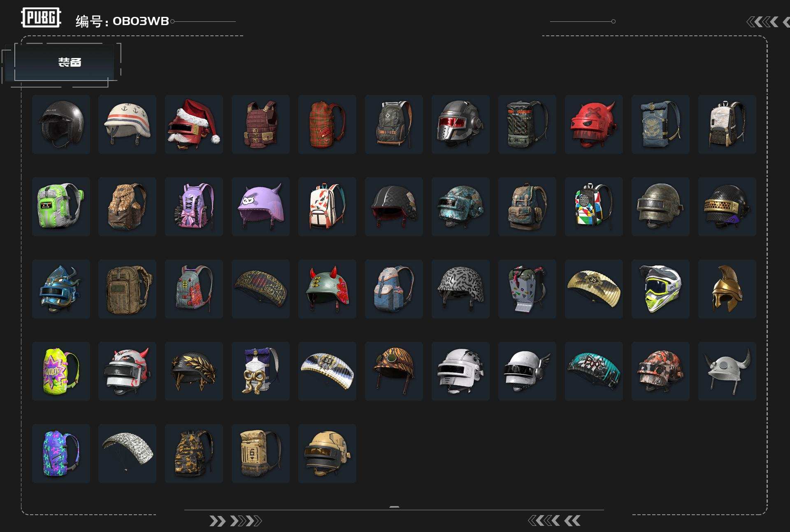The height and width of the screenshot is (532, 790).
Task: Select the colorful geometric-pattern backpack
Action: (x=594, y=207)
